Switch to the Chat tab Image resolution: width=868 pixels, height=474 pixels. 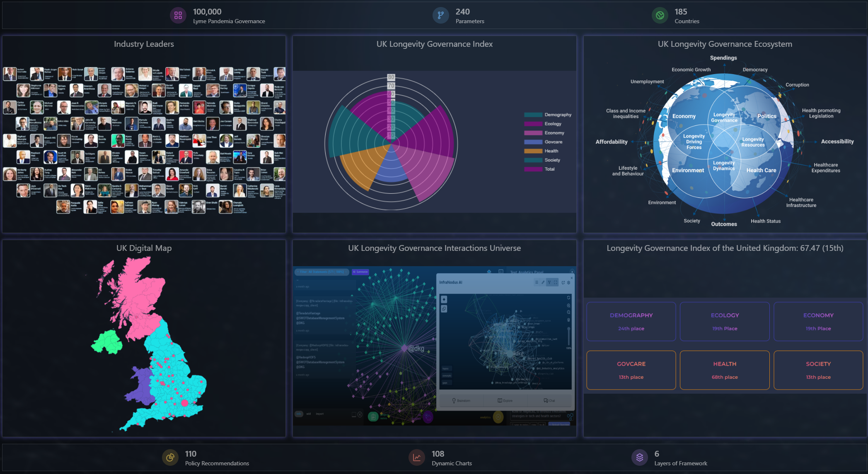549,400
